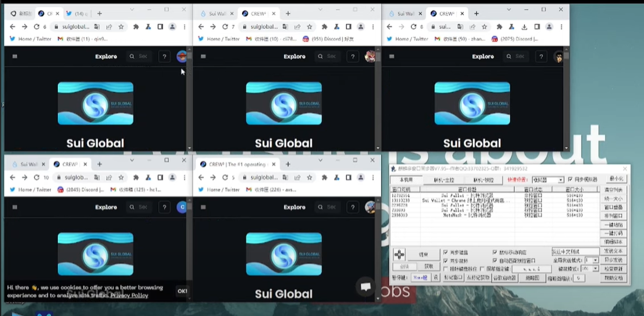644x316 pixels.
Task: Switch to the 联机-主控 tab in sync tool
Action: tap(443, 180)
